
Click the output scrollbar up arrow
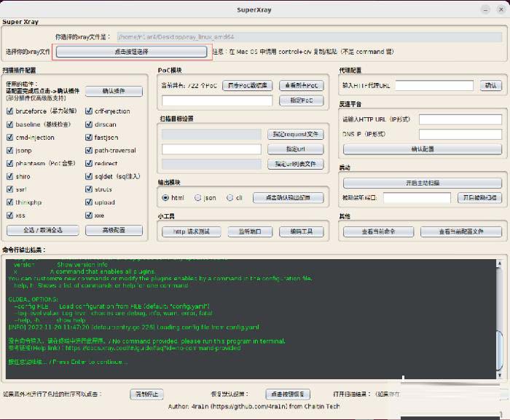pos(499,264)
